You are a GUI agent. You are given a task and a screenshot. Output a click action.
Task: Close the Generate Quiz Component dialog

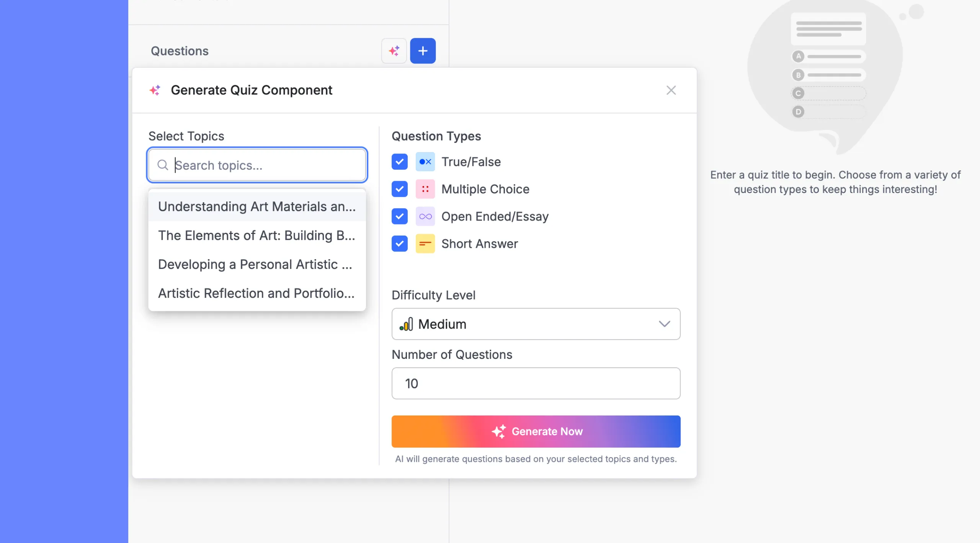[x=671, y=90]
